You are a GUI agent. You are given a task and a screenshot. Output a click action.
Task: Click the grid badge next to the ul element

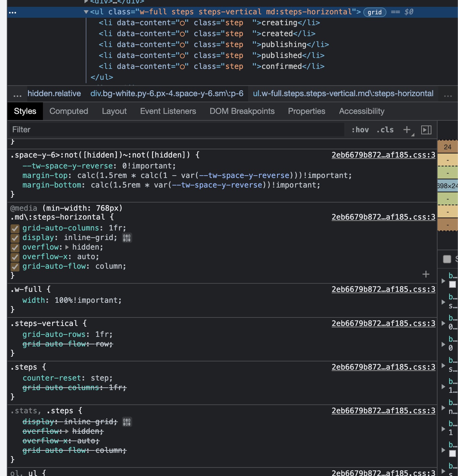pyautogui.click(x=375, y=12)
